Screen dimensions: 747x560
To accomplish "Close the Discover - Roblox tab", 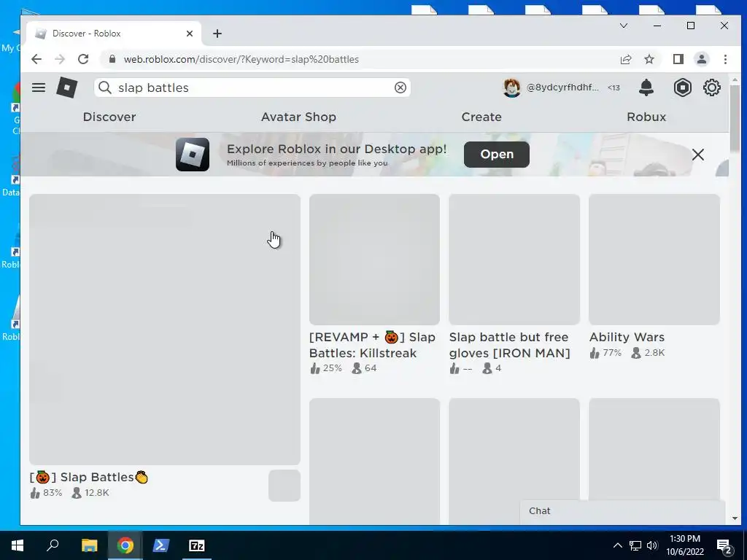I will pos(190,34).
